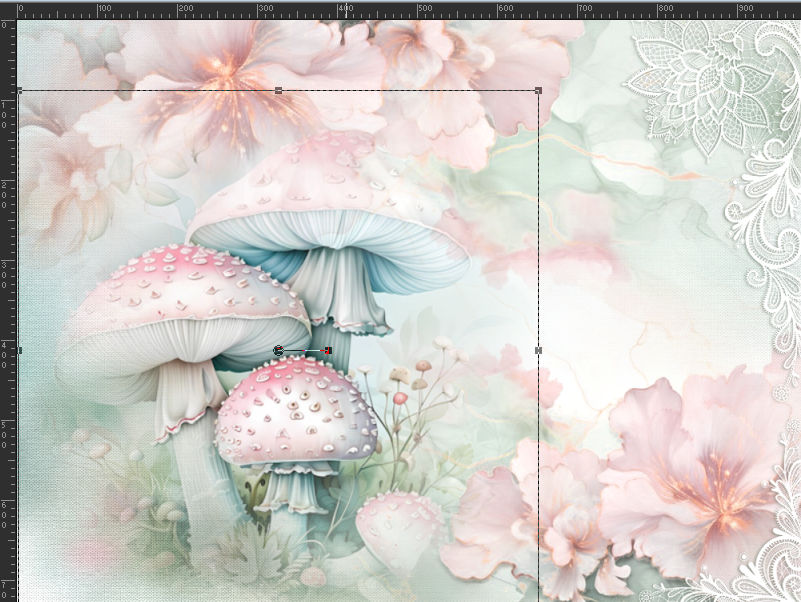Click the middle-right side handle of the selection
Image resolution: width=801 pixels, height=602 pixels.
coord(539,350)
